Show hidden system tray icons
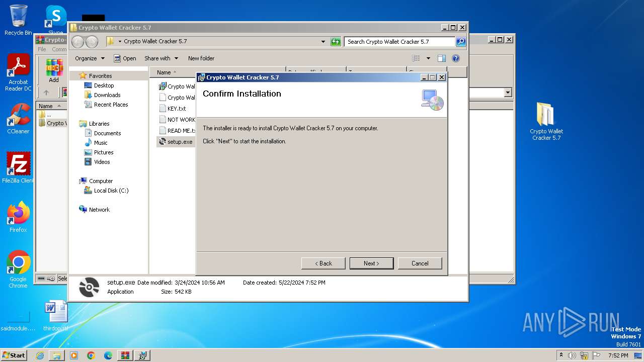The image size is (644, 362). pyautogui.click(x=561, y=355)
